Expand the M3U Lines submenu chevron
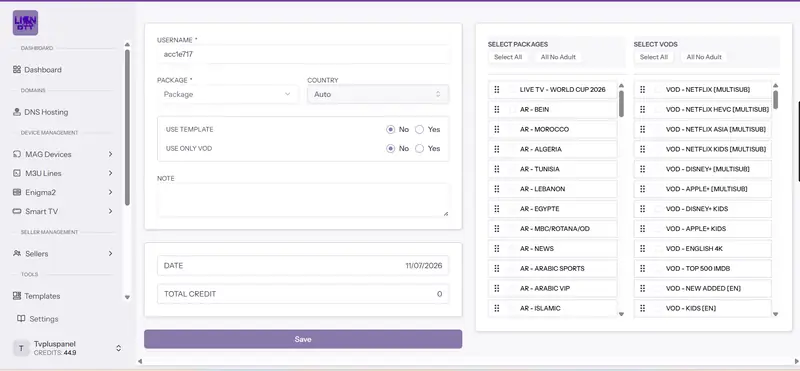 pos(110,173)
